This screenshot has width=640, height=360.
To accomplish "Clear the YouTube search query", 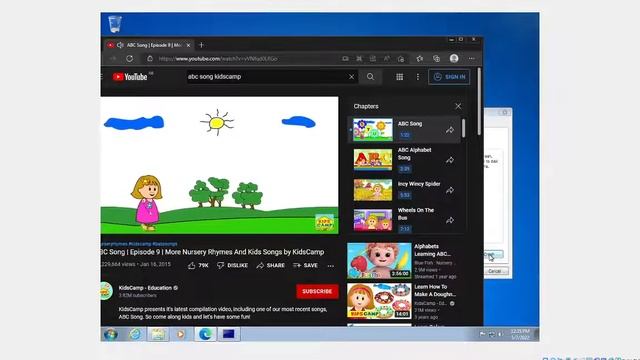I will [x=351, y=77].
